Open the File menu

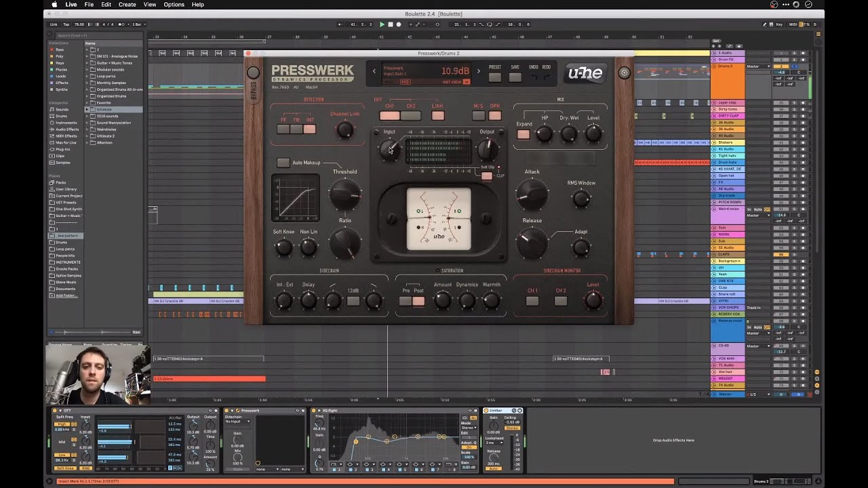89,5
